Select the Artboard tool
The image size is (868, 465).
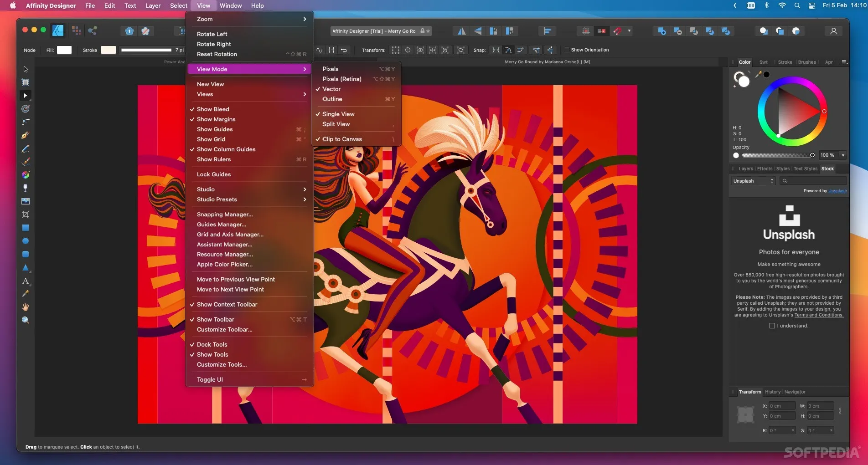point(26,82)
